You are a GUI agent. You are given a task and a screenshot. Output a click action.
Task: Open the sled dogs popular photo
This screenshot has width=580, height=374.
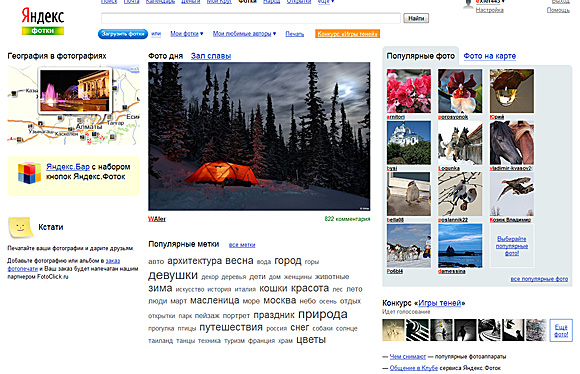point(409,245)
